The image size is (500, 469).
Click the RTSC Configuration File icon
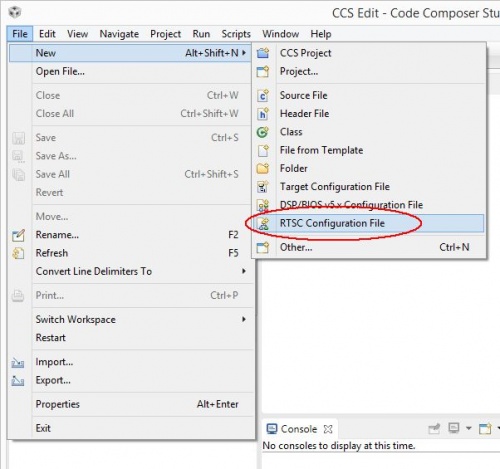pos(263,223)
